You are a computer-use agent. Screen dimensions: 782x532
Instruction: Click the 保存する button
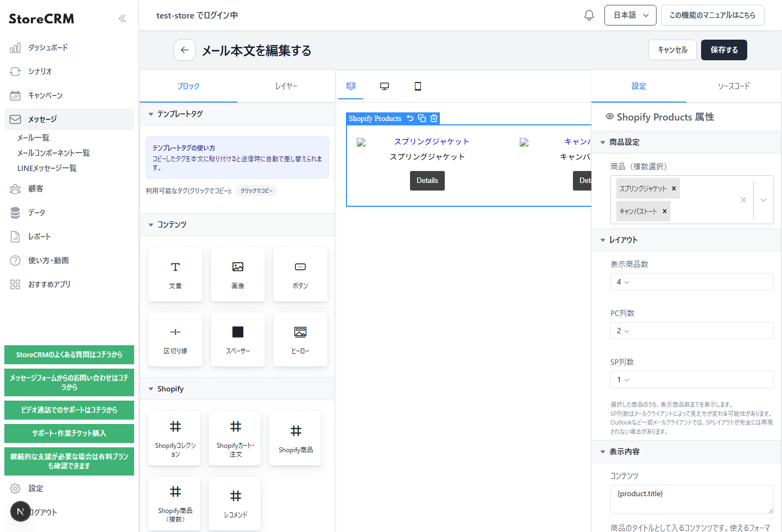pyautogui.click(x=724, y=50)
